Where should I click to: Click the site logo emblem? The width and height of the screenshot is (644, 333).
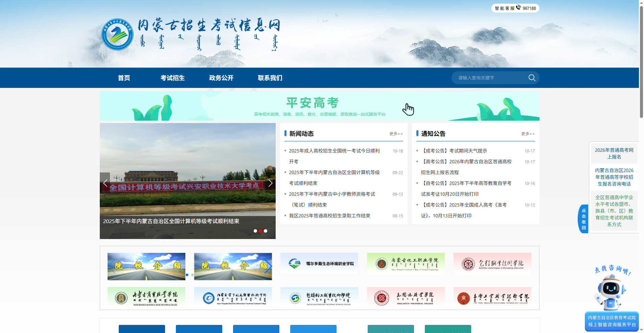[117, 34]
